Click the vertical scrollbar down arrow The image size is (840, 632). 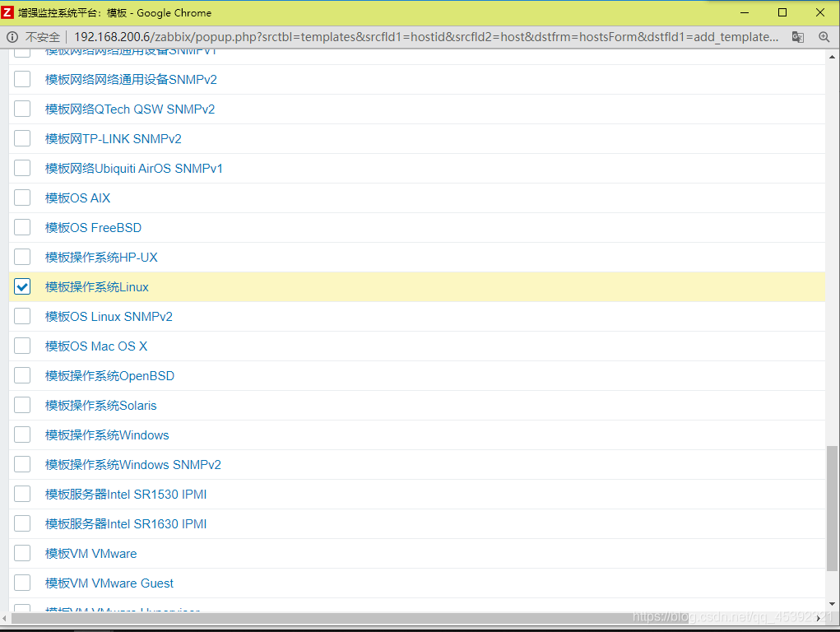pos(832,604)
